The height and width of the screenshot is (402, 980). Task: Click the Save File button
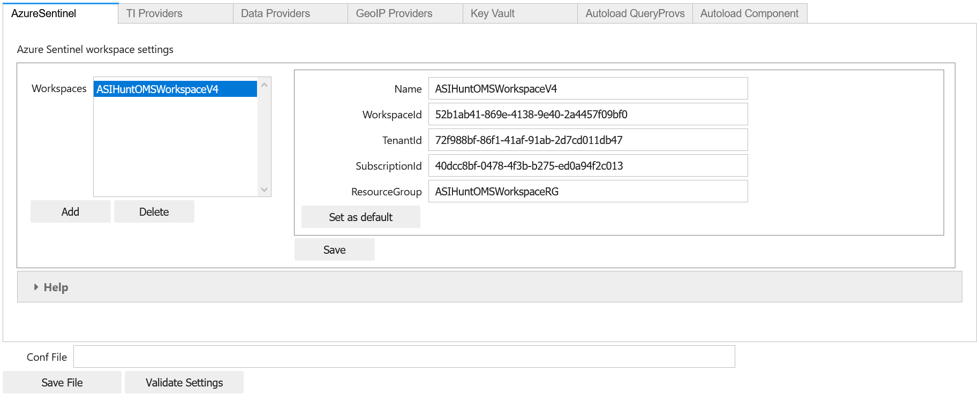point(62,383)
